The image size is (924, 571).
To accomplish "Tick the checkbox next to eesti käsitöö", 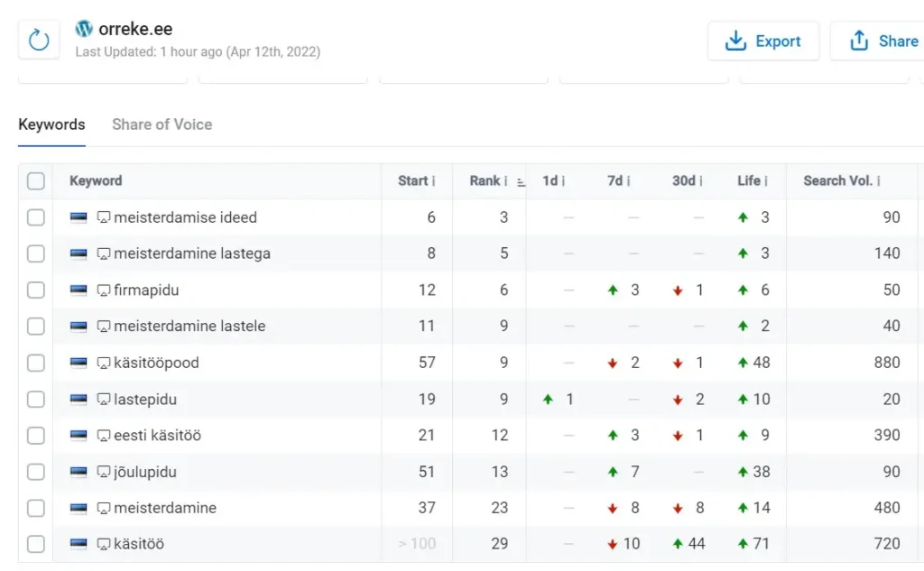I will [36, 436].
